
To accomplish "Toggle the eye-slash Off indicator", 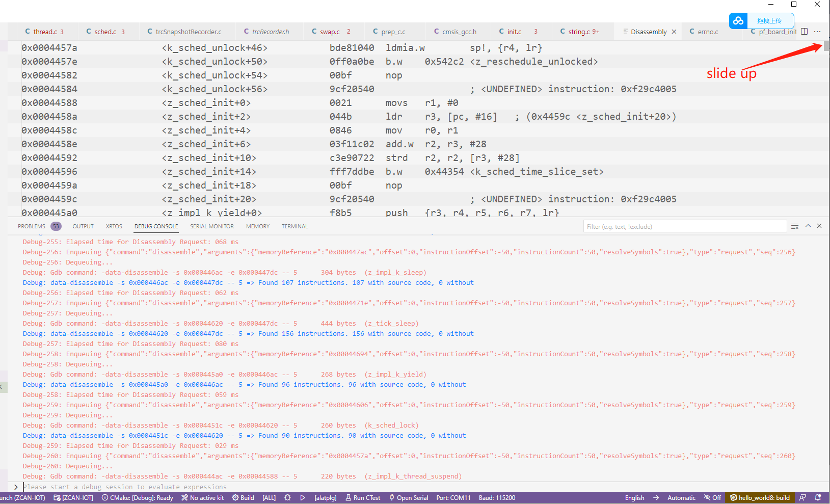I will coord(712,498).
